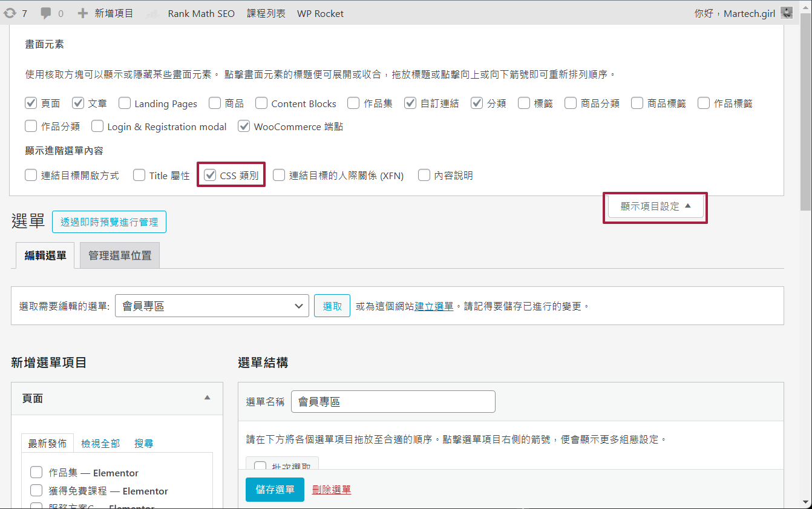
Task: Switch to the 管理選單位置 tab
Action: click(x=120, y=255)
